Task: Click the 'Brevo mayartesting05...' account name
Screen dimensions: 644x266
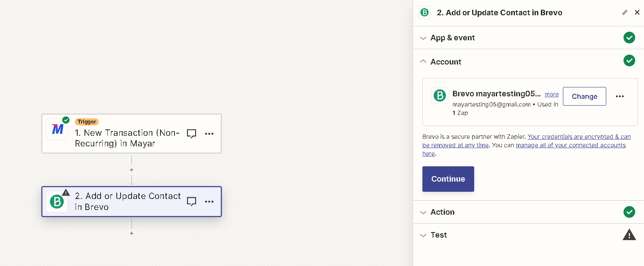Action: coord(497,94)
